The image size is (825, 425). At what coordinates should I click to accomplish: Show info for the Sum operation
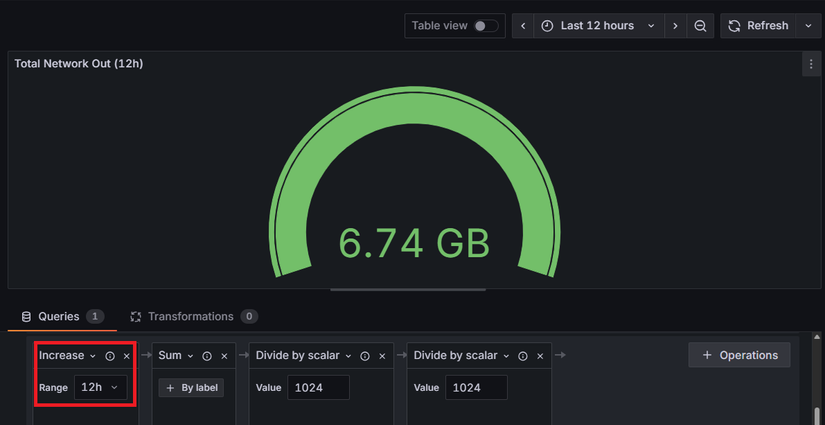[207, 356]
